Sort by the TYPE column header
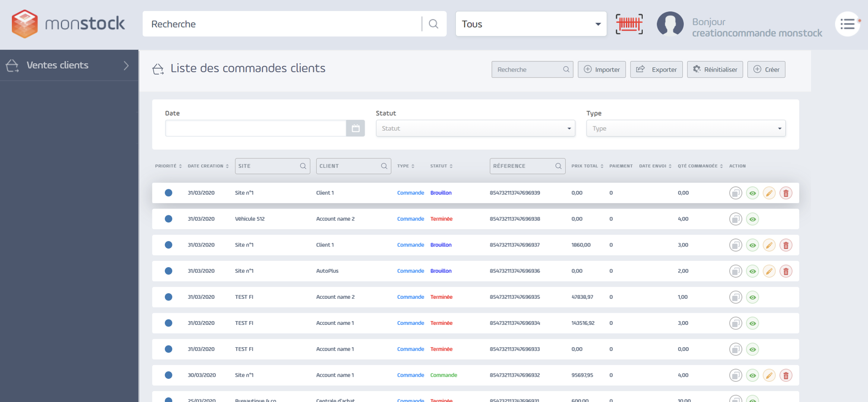The width and height of the screenshot is (868, 402). click(406, 166)
